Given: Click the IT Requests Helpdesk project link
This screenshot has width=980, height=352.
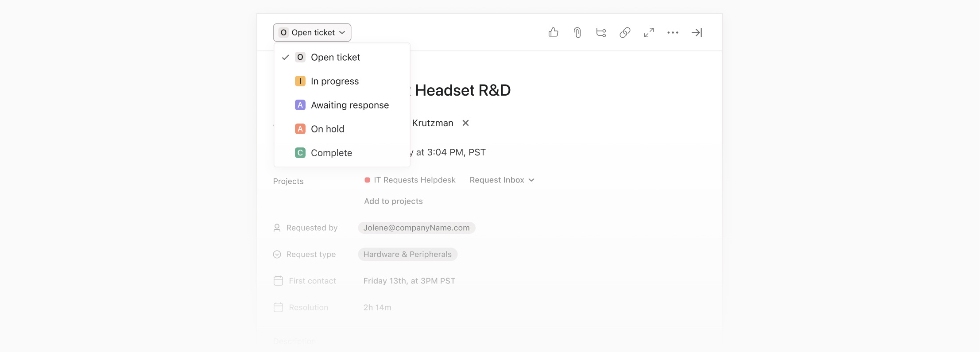Looking at the screenshot, I should [x=410, y=180].
